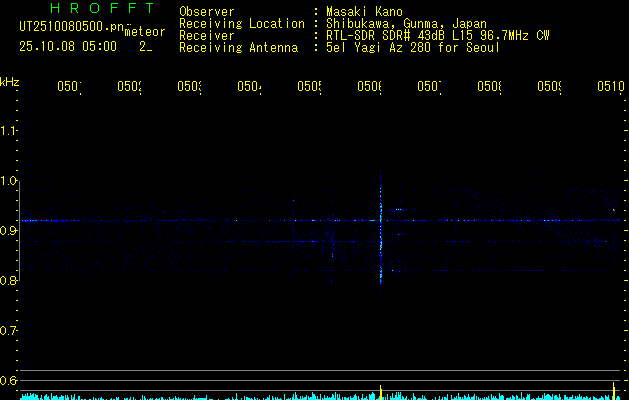Click the 0506 time axis label
Viewport: 629px width, 400px height.
369,86
